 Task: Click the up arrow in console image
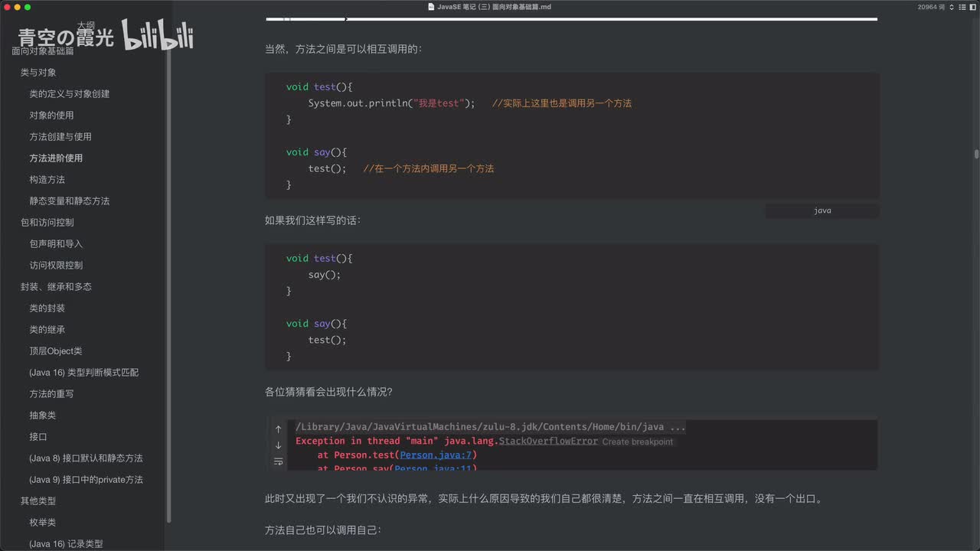click(x=278, y=429)
